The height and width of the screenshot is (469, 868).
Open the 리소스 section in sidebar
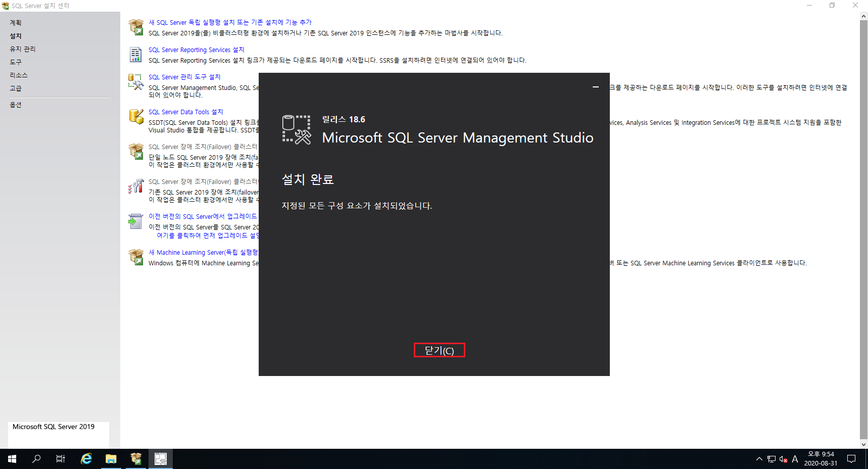click(19, 75)
